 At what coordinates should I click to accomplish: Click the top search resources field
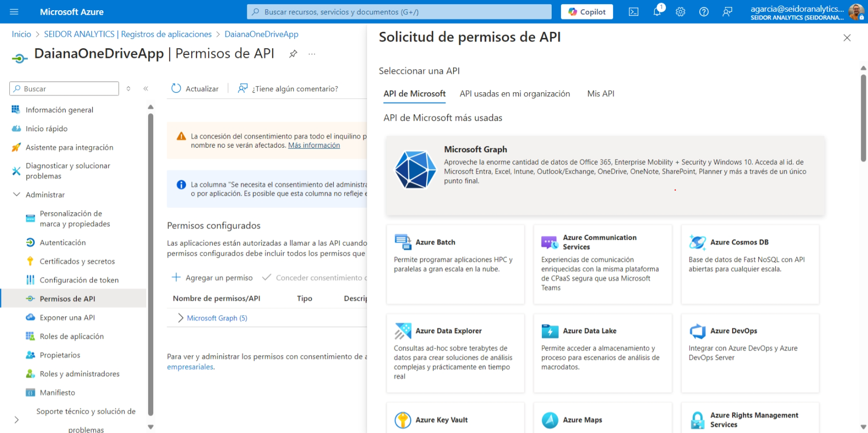(399, 12)
